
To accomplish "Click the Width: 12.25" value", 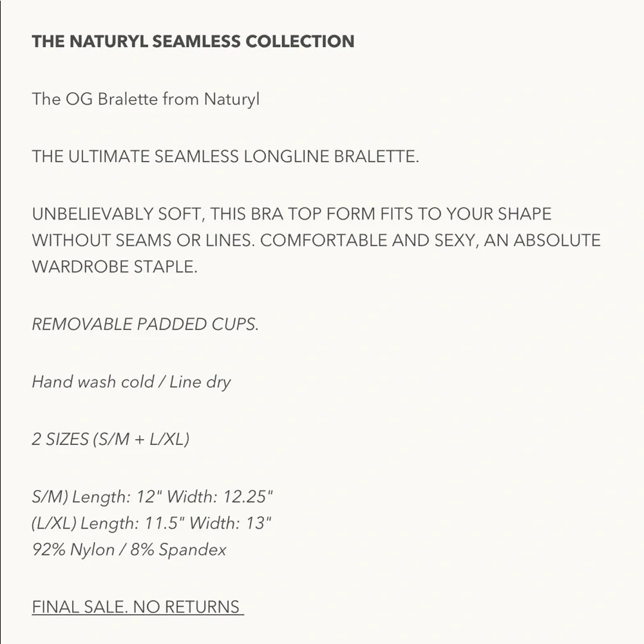I will [x=220, y=497].
